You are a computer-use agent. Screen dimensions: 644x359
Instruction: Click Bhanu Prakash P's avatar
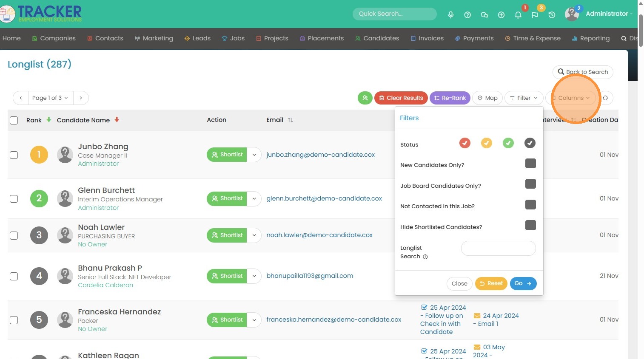coord(65,276)
